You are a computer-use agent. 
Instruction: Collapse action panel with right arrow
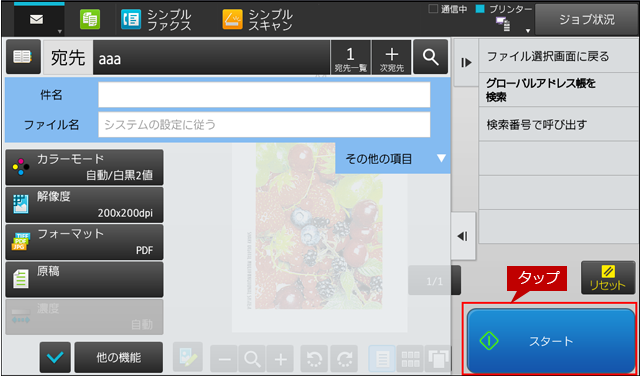point(466,62)
